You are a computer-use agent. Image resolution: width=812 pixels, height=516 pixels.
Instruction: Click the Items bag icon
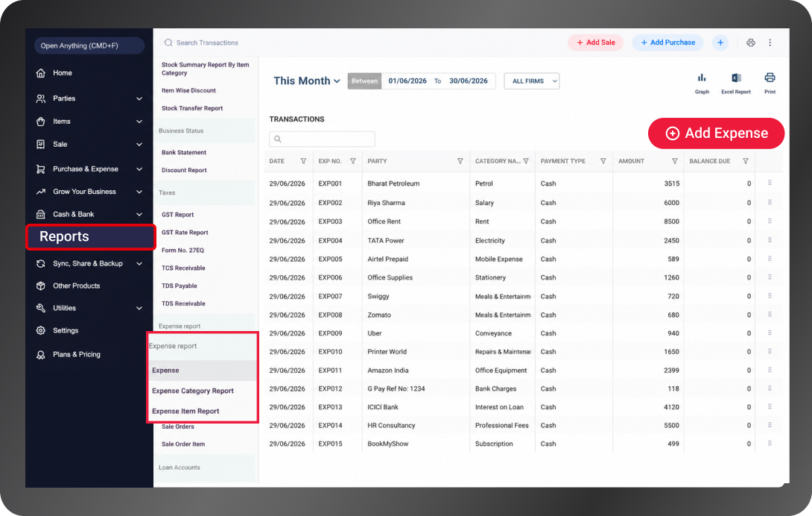pos(40,122)
